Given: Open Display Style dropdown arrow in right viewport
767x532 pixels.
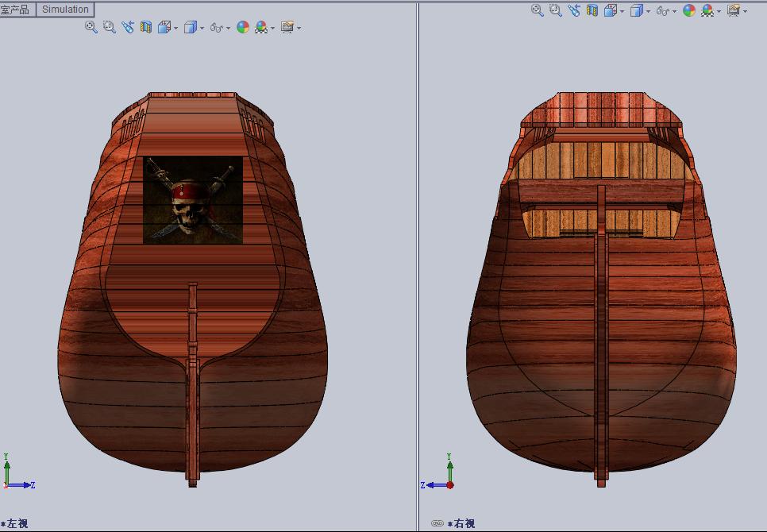Looking at the screenshot, I should (x=648, y=11).
